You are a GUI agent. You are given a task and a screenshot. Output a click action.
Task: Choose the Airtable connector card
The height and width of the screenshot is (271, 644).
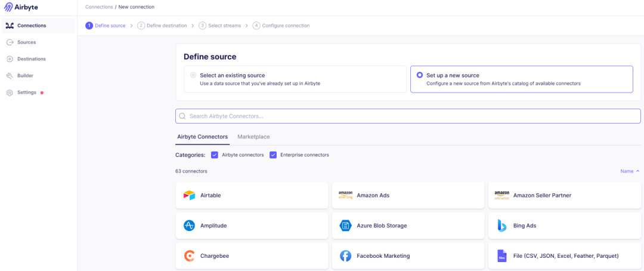click(x=252, y=195)
